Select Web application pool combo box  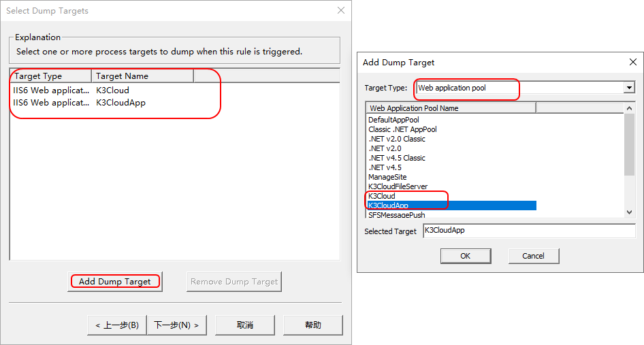coord(526,88)
